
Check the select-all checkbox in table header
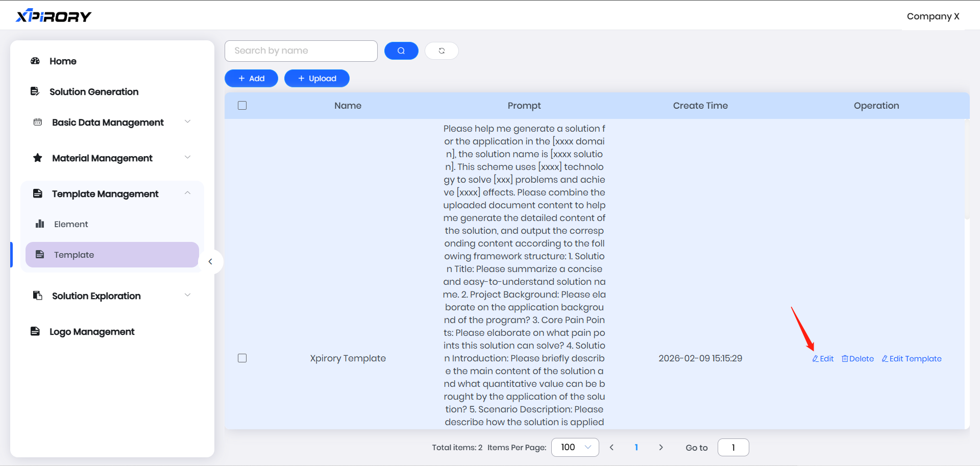(242, 106)
